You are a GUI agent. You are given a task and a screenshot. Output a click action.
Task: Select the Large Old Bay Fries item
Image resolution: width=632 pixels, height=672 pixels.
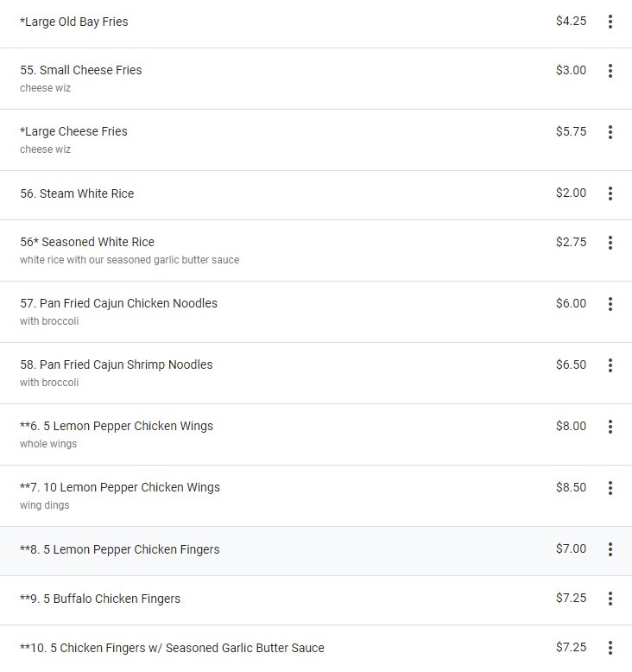click(74, 22)
